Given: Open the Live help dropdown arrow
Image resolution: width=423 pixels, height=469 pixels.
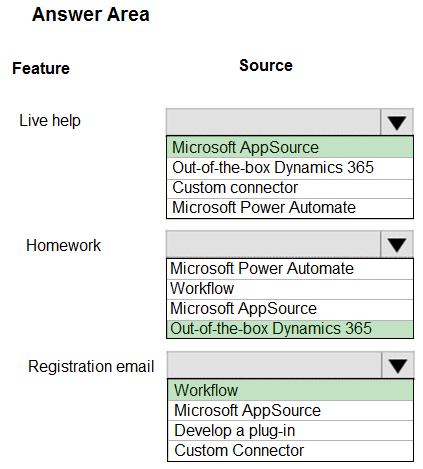Looking at the screenshot, I should [396, 122].
